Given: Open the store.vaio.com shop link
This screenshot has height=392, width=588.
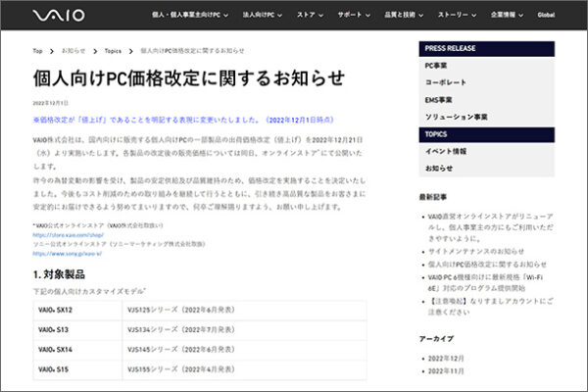Looking at the screenshot, I should pyautogui.click(x=68, y=235).
